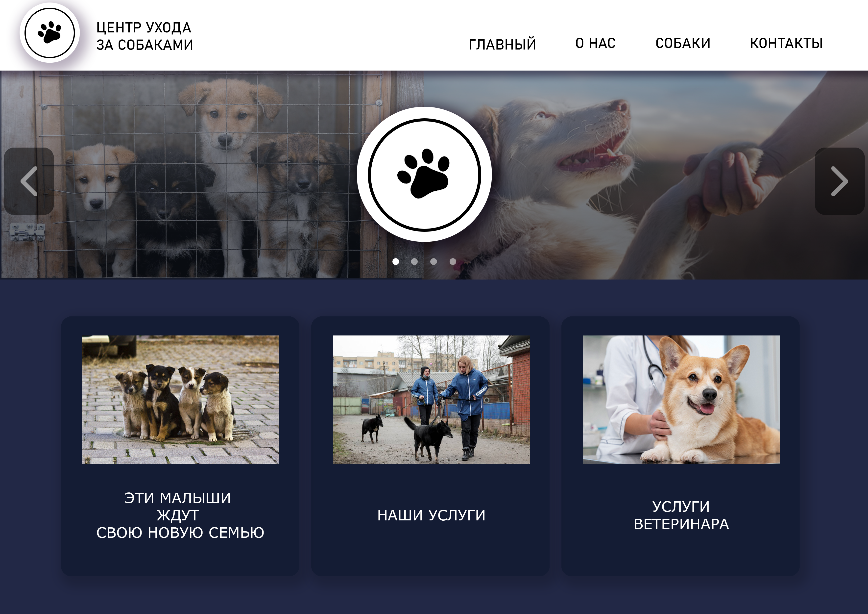
Task: Open the volunteers walking dogs photo
Action: (x=431, y=400)
